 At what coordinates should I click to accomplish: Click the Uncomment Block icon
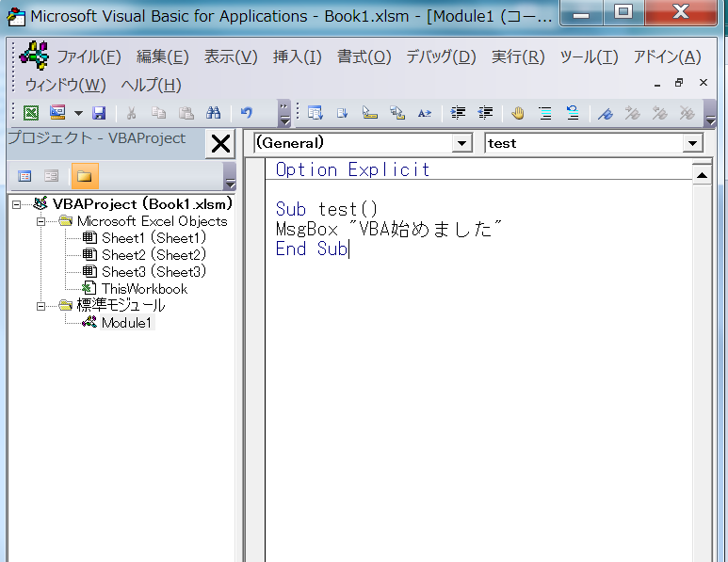click(x=573, y=113)
